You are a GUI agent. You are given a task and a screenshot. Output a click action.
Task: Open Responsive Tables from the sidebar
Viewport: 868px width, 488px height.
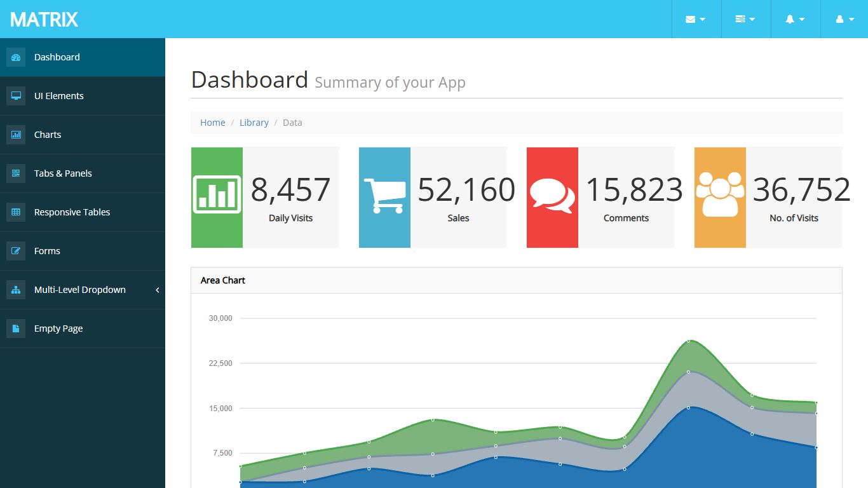coord(72,212)
